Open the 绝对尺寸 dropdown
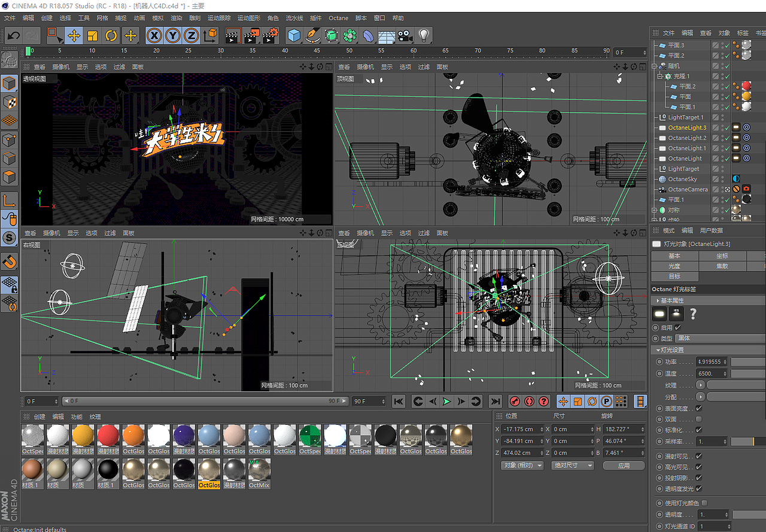Screen dimensions: 766x532 tap(572, 465)
